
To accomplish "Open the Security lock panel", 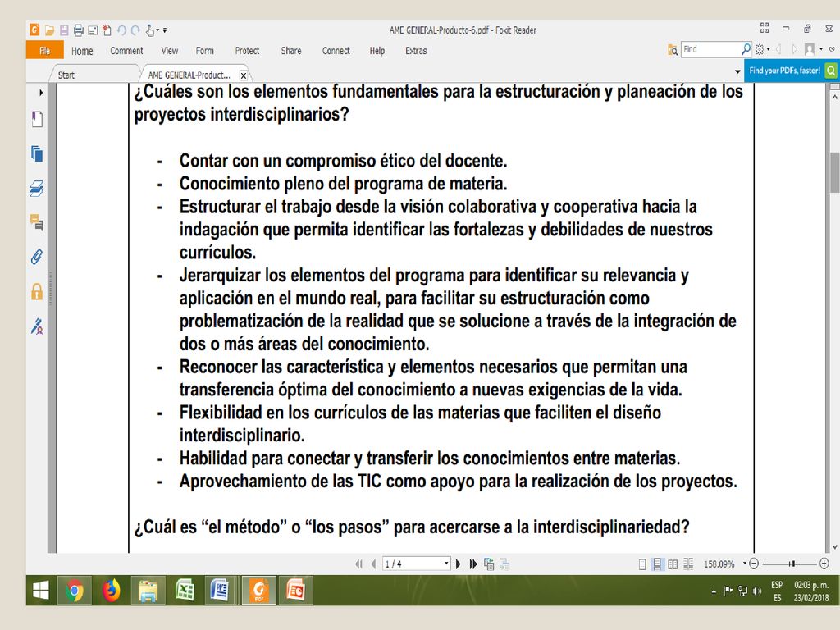I will pyautogui.click(x=37, y=291).
